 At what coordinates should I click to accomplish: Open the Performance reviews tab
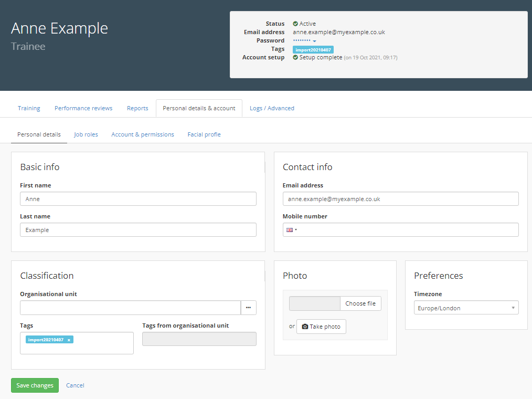(83, 108)
